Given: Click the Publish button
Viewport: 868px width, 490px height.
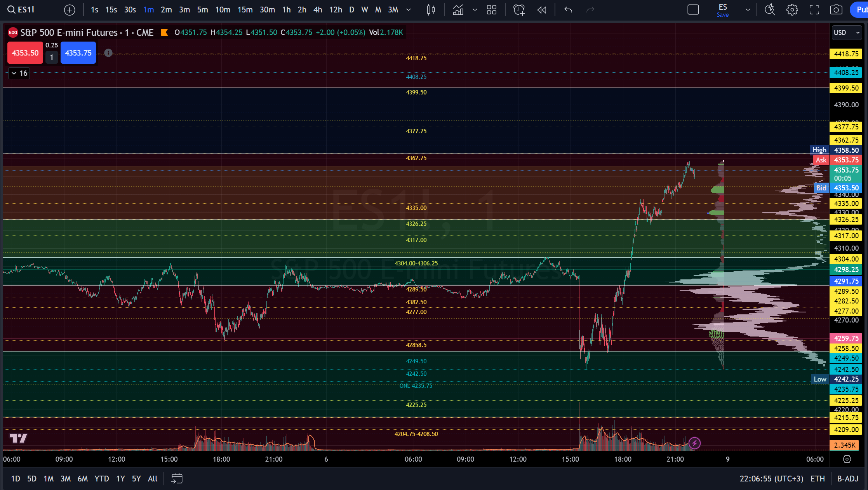Looking at the screenshot, I should (859, 10).
